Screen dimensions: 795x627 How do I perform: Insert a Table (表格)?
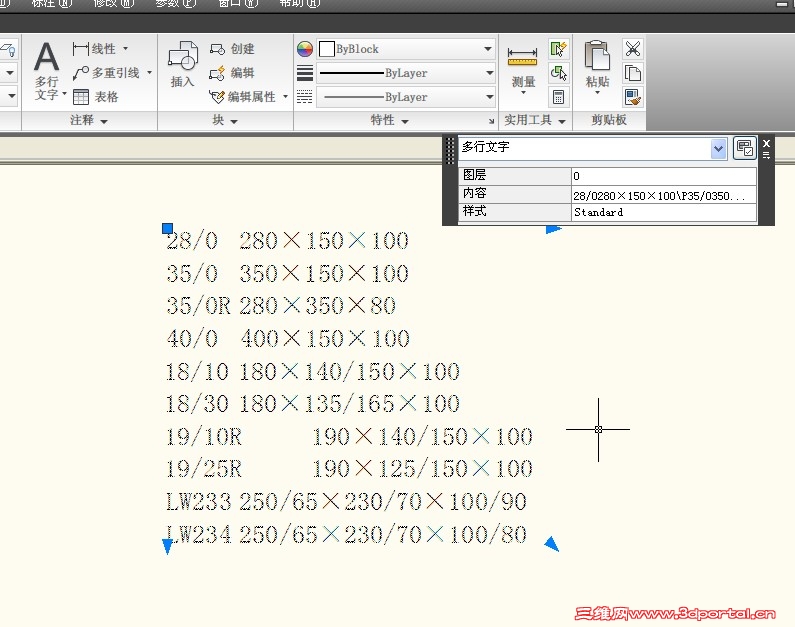click(x=95, y=97)
